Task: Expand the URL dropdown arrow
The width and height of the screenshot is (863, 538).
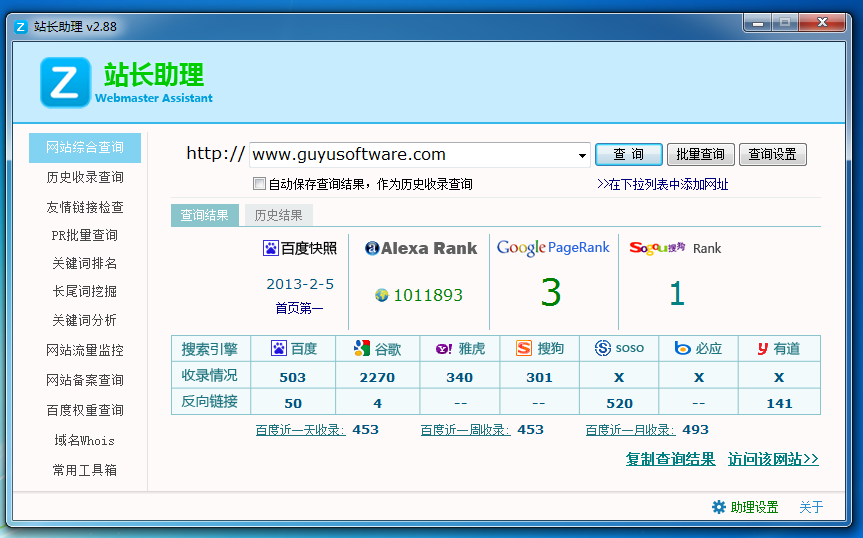Action: point(582,156)
